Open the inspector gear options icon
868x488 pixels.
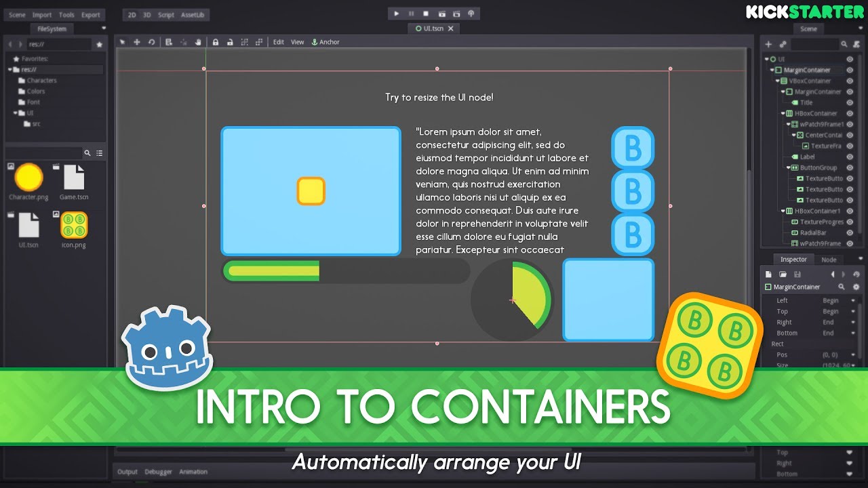(x=856, y=287)
